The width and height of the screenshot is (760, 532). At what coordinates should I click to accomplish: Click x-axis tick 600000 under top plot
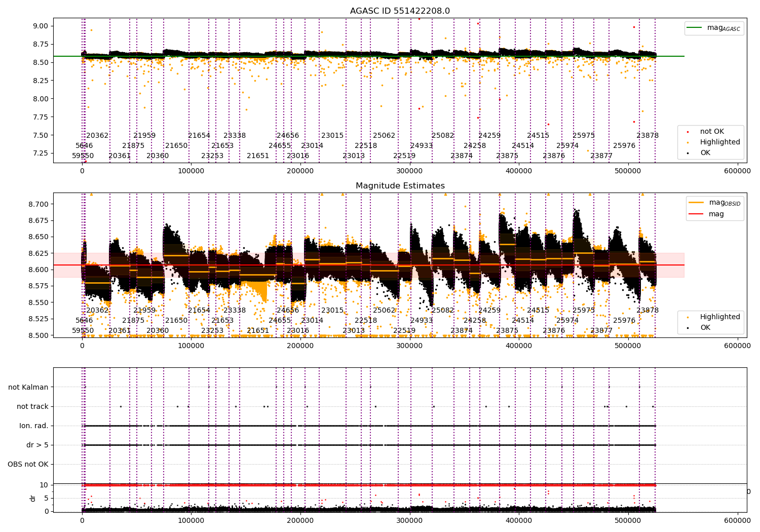pos(737,171)
